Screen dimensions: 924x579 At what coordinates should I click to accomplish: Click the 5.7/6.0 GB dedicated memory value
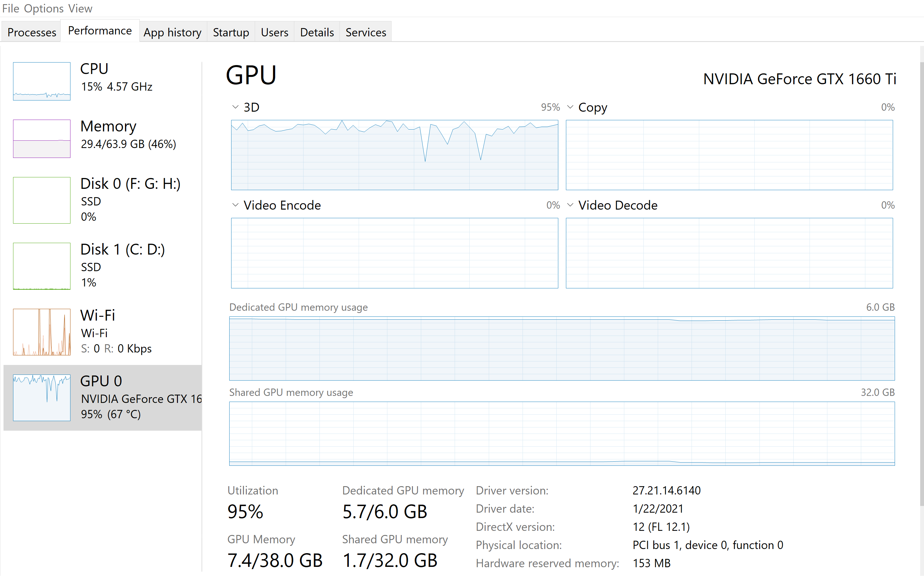(385, 512)
